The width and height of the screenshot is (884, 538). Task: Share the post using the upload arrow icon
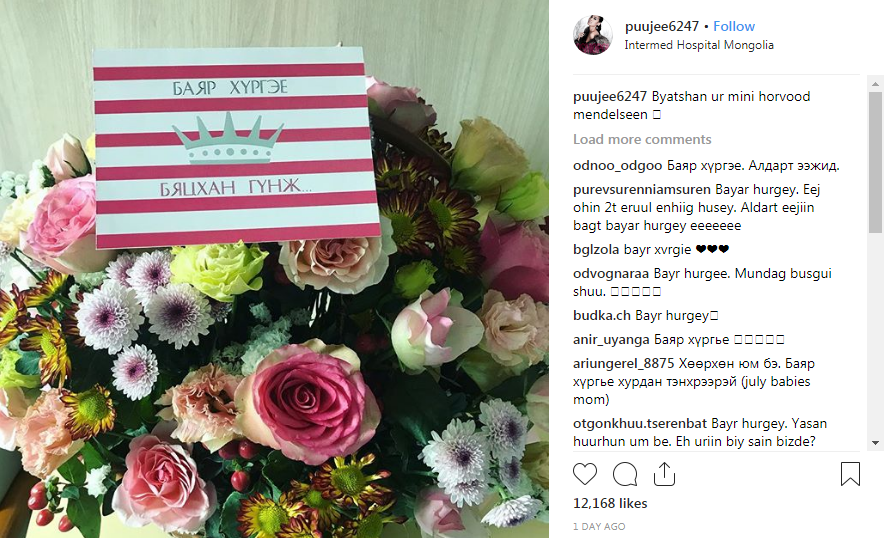pyautogui.click(x=664, y=474)
